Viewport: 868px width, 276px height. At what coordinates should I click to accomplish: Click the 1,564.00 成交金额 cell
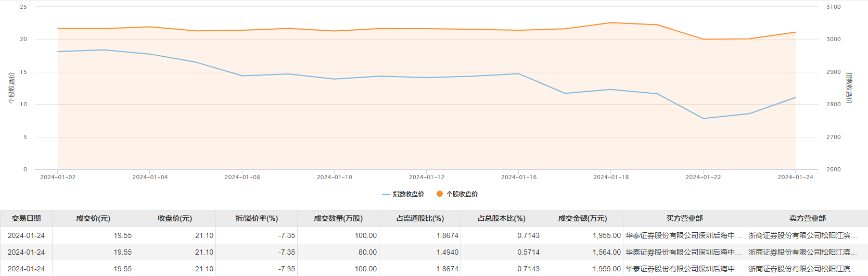(x=606, y=252)
